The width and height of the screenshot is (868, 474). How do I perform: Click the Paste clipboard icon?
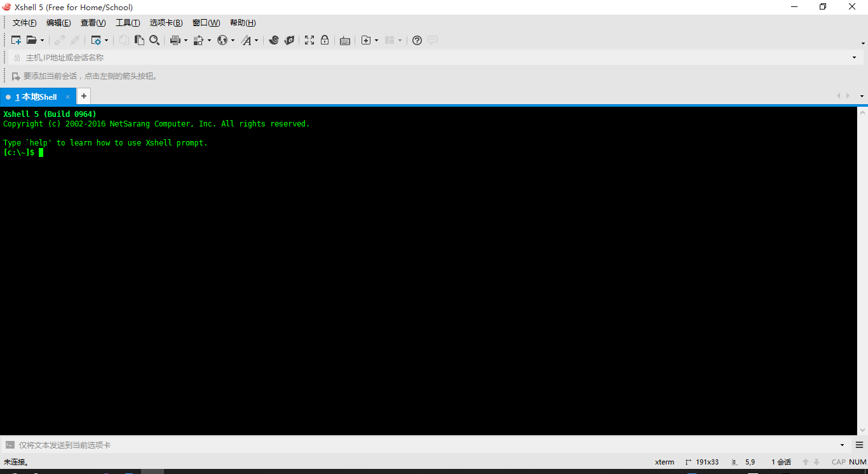pyautogui.click(x=139, y=40)
